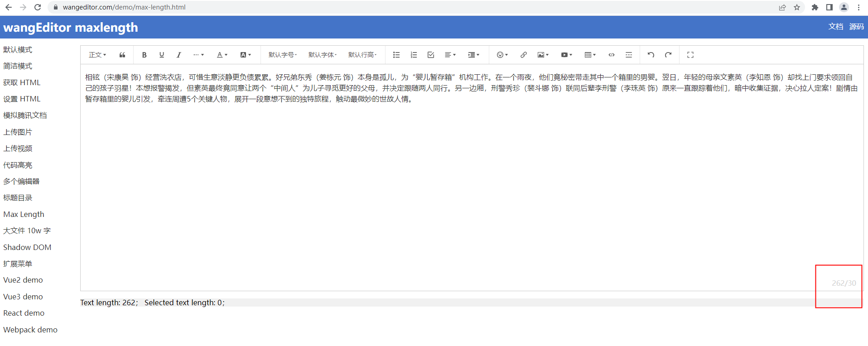This screenshot has height=346, width=868.
Task: Open the text alignment menu
Action: click(450, 55)
